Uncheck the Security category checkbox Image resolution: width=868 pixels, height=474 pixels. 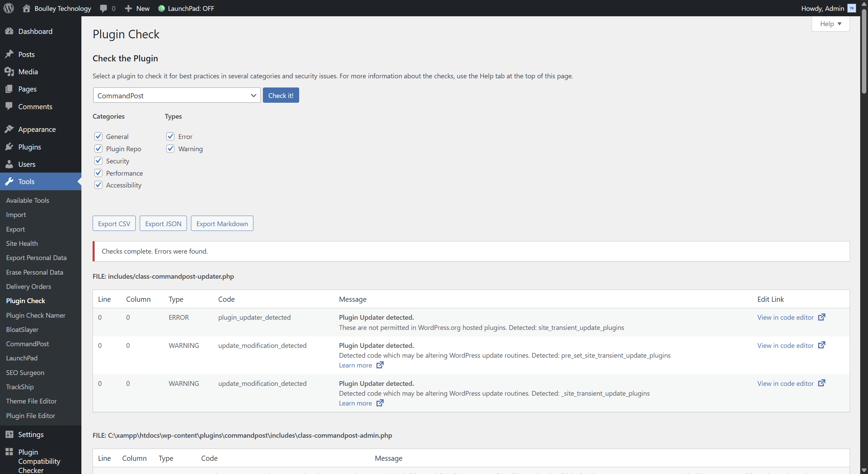98,160
